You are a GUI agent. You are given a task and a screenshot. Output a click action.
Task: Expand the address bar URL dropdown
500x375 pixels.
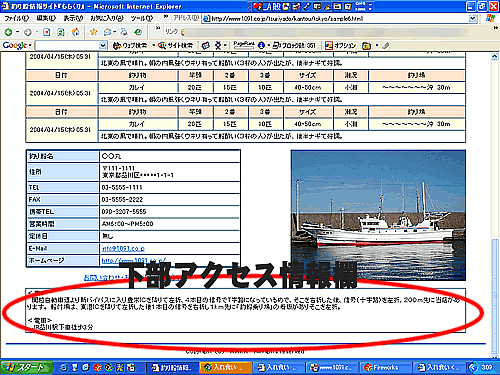point(473,19)
